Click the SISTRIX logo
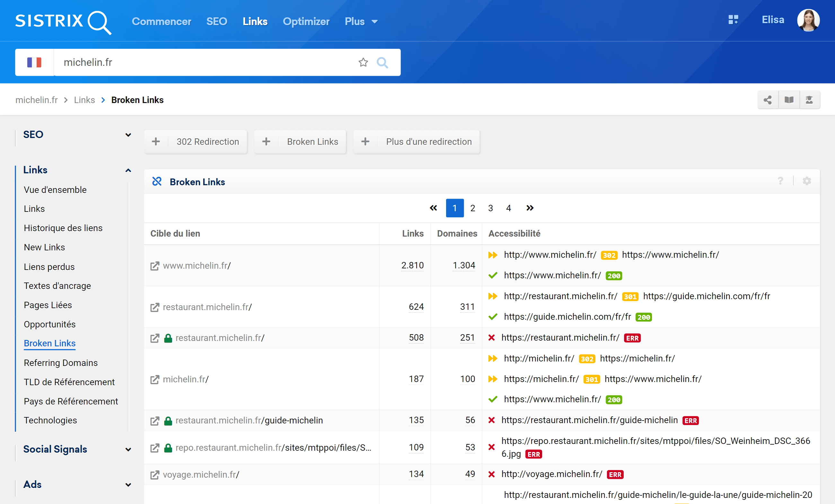The width and height of the screenshot is (835, 504). pos(63,22)
